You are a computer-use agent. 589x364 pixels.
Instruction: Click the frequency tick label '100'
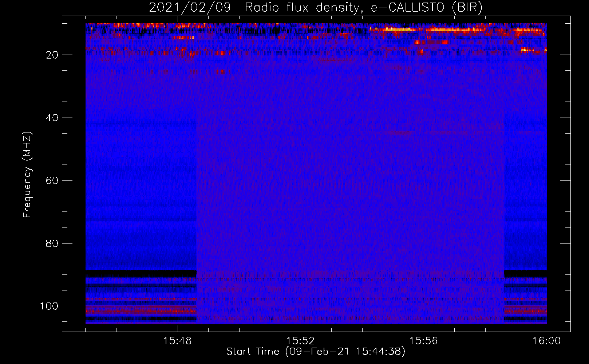point(49,306)
